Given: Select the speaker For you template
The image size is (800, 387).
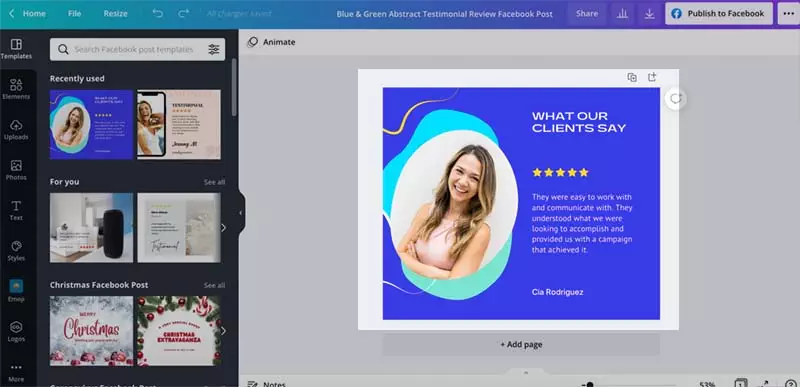Looking at the screenshot, I should [x=91, y=227].
